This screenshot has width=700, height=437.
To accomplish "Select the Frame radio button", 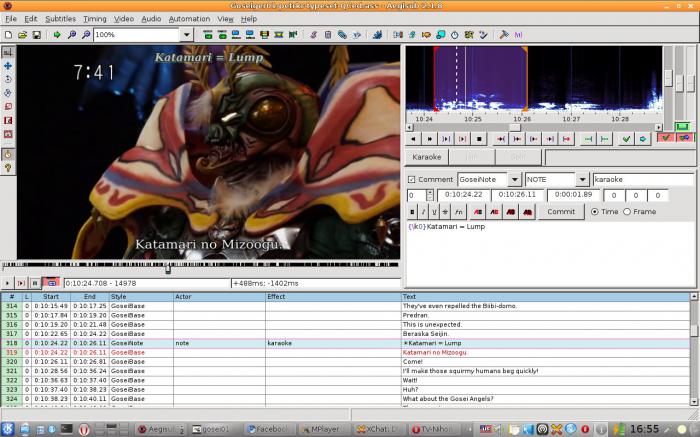I will [x=627, y=212].
